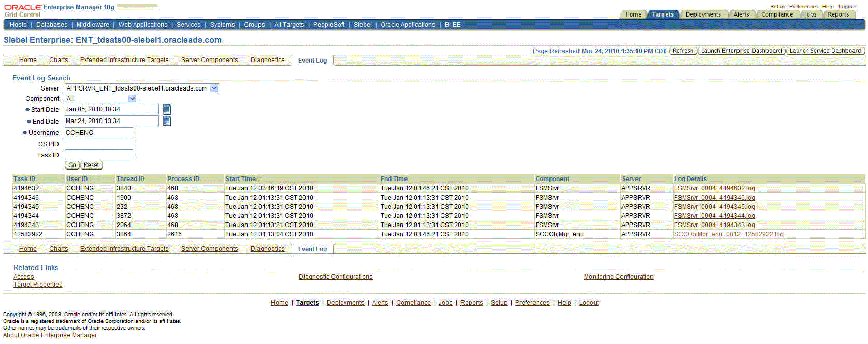This screenshot has width=868, height=344.
Task: Click the Refresh button
Action: pos(683,51)
